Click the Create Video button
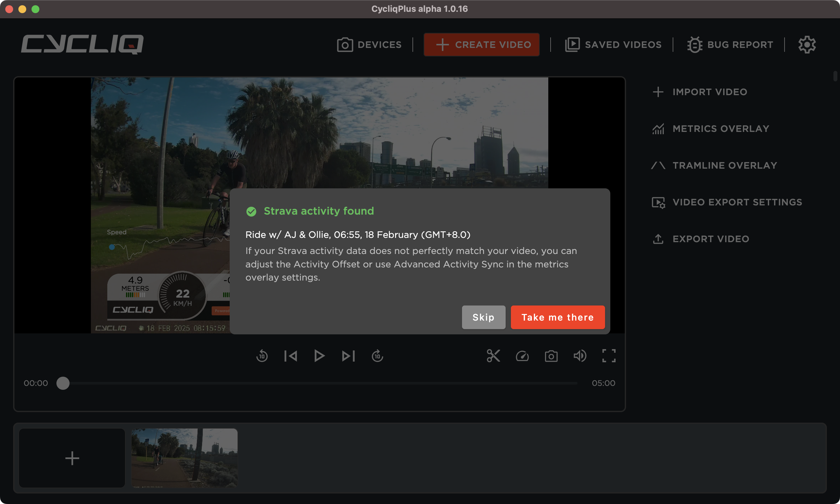 tap(481, 45)
